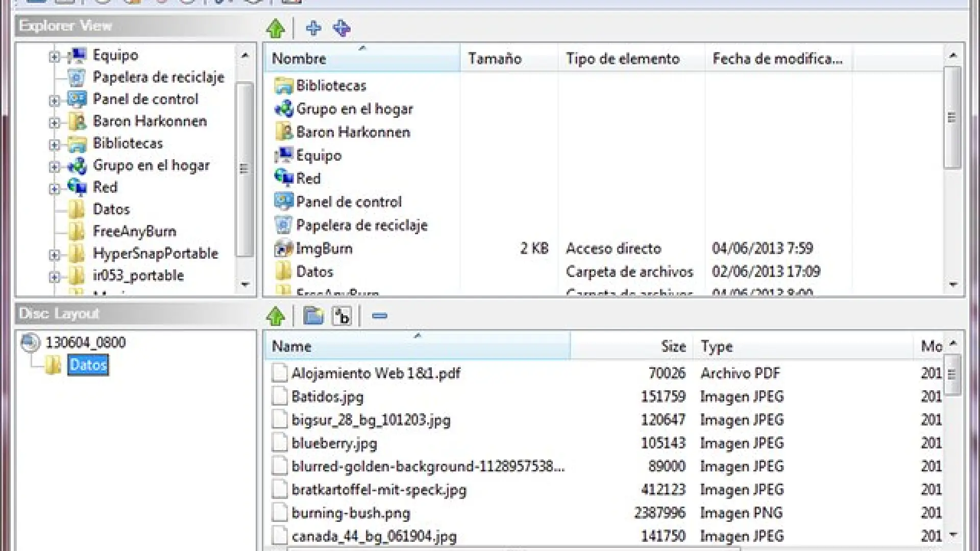Image resolution: width=980 pixels, height=551 pixels.
Task: Click the blue minus Remove icon
Action: 379,316
